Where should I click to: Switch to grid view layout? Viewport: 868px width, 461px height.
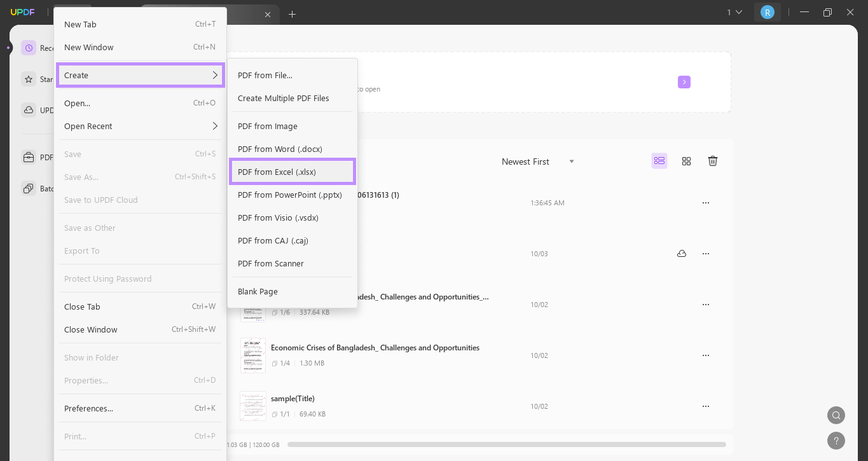(x=686, y=161)
